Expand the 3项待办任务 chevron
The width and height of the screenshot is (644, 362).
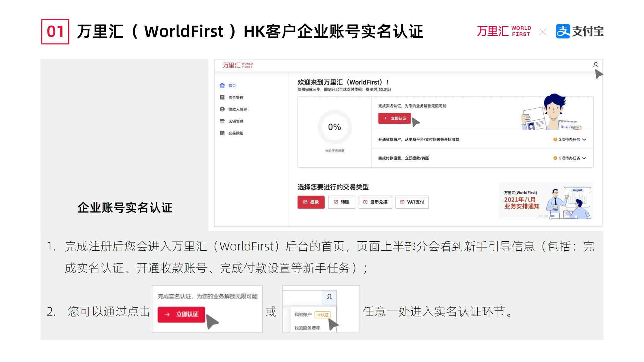[x=584, y=158]
